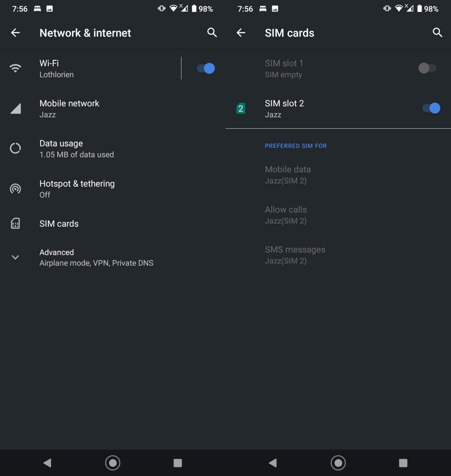Click the green SIM 2 badge icon
Viewport: 451px width, 476px height.
(240, 108)
